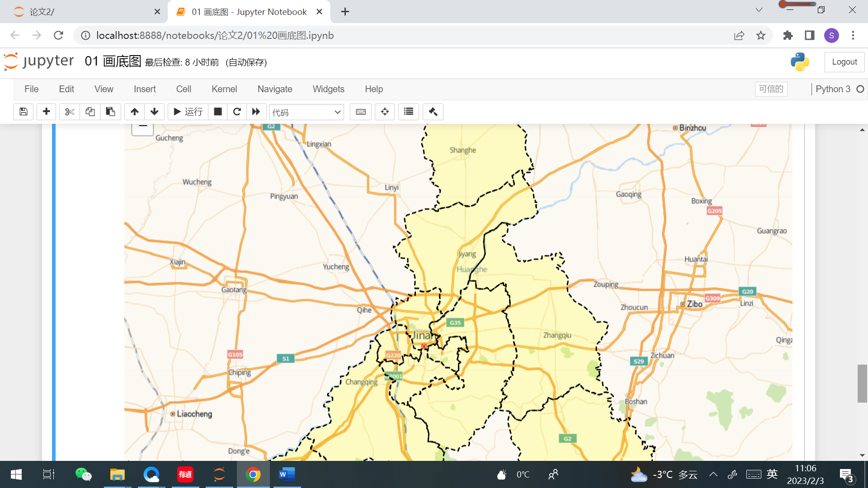Open the command palette keyboard icon
The image size is (868, 488).
(x=361, y=112)
